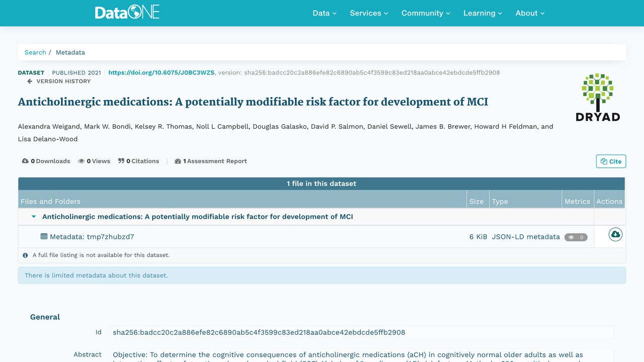Click the DataONE logo

tap(127, 13)
